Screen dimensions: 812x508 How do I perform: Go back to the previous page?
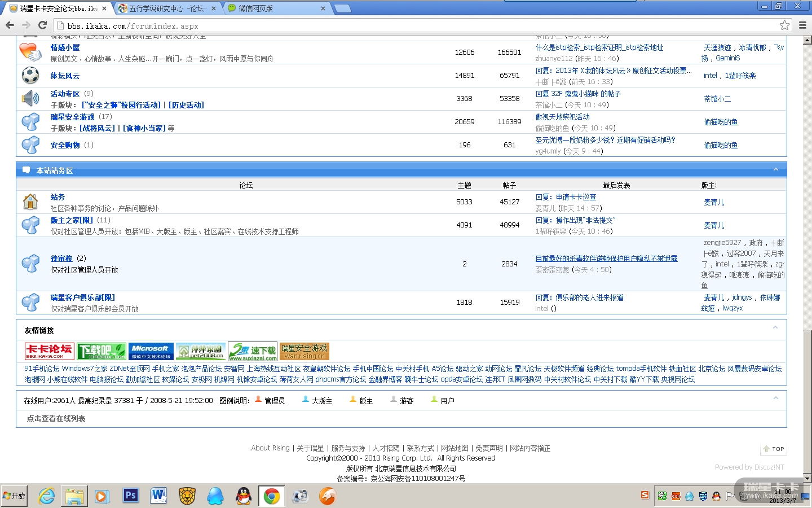[x=10, y=25]
